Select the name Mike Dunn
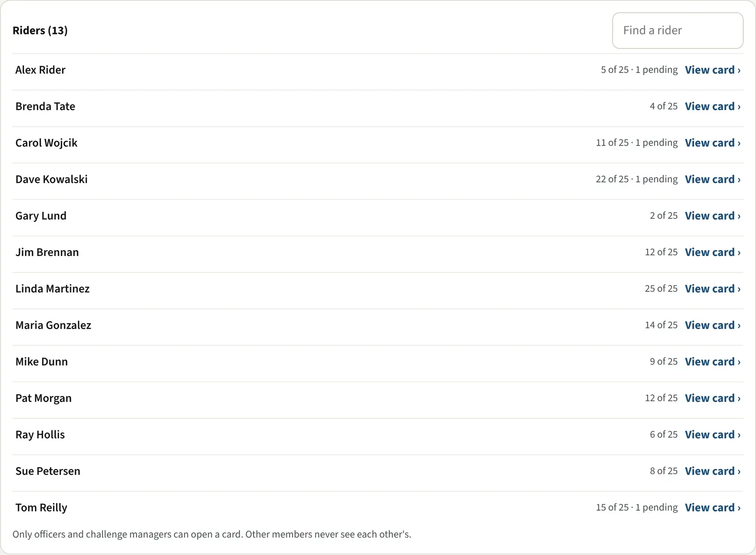This screenshot has height=555, width=756. click(42, 362)
